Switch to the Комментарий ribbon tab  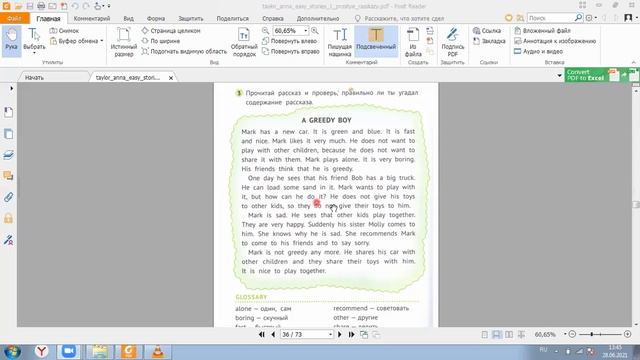92,18
